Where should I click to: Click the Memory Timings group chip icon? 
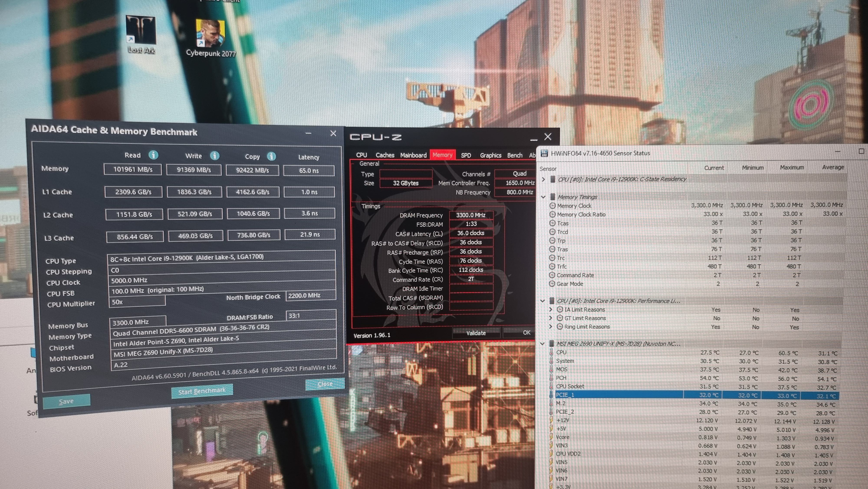tap(553, 197)
